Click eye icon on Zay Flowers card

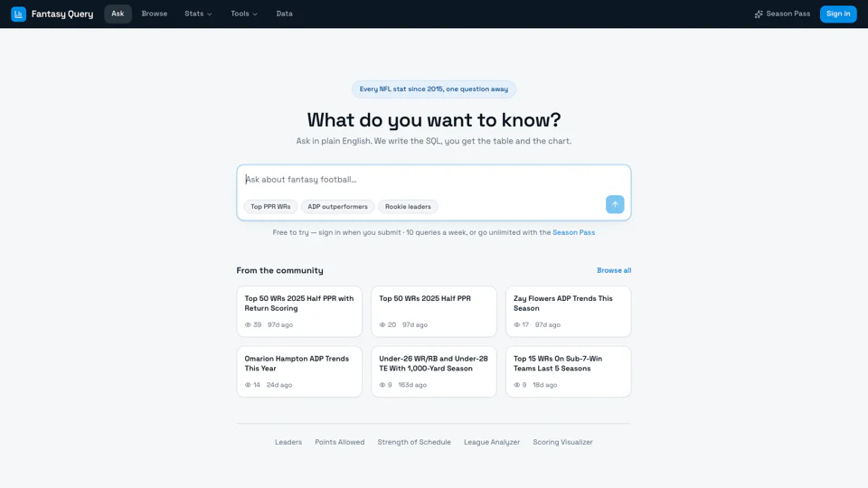coord(517,324)
